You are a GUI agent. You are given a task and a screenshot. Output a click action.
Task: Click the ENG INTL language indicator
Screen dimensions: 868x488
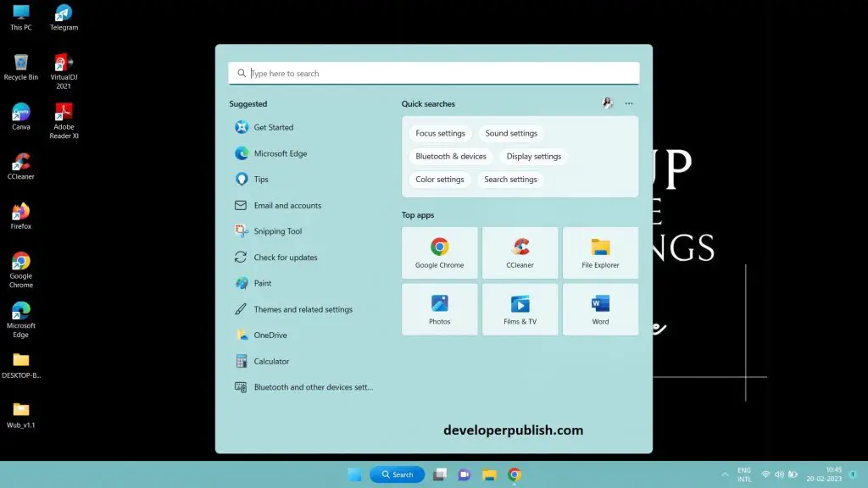coord(744,474)
